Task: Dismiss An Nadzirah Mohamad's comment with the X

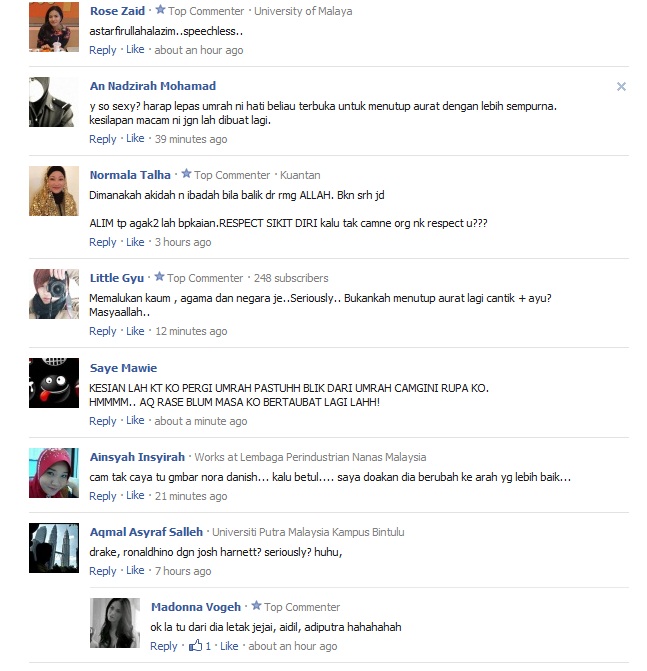Action: click(x=621, y=87)
